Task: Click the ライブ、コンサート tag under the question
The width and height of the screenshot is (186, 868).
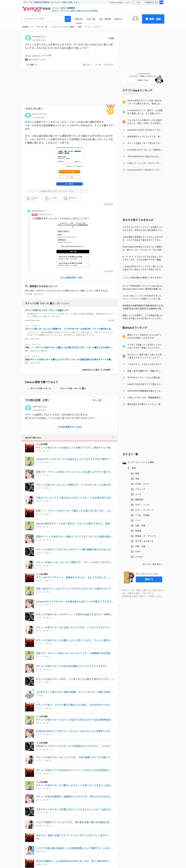Action: tap(32, 55)
